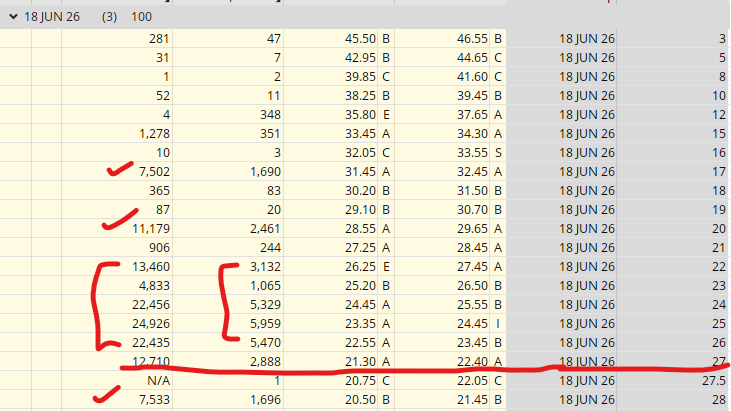The image size is (731, 411).
Task: Select volume 52 in strike 10 row
Action: click(x=163, y=96)
